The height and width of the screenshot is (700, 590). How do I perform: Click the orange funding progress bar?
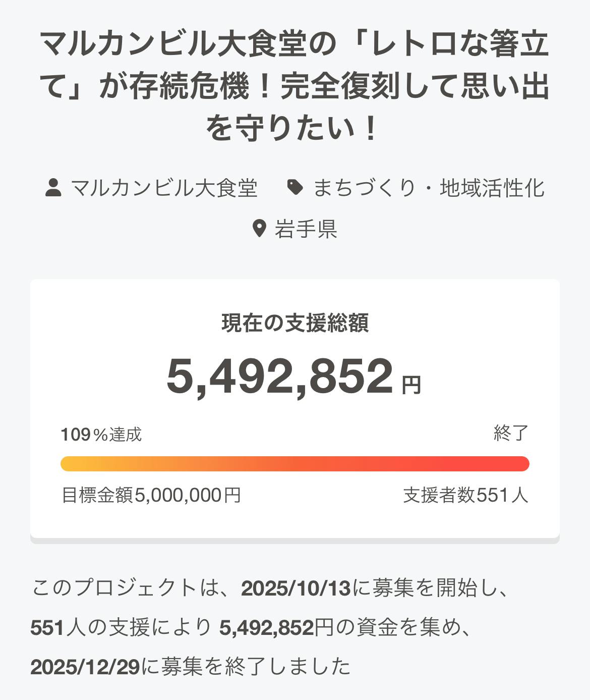(295, 464)
